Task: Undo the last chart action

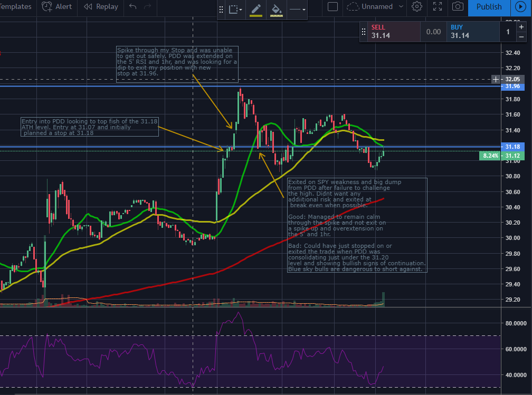Action: [x=132, y=7]
